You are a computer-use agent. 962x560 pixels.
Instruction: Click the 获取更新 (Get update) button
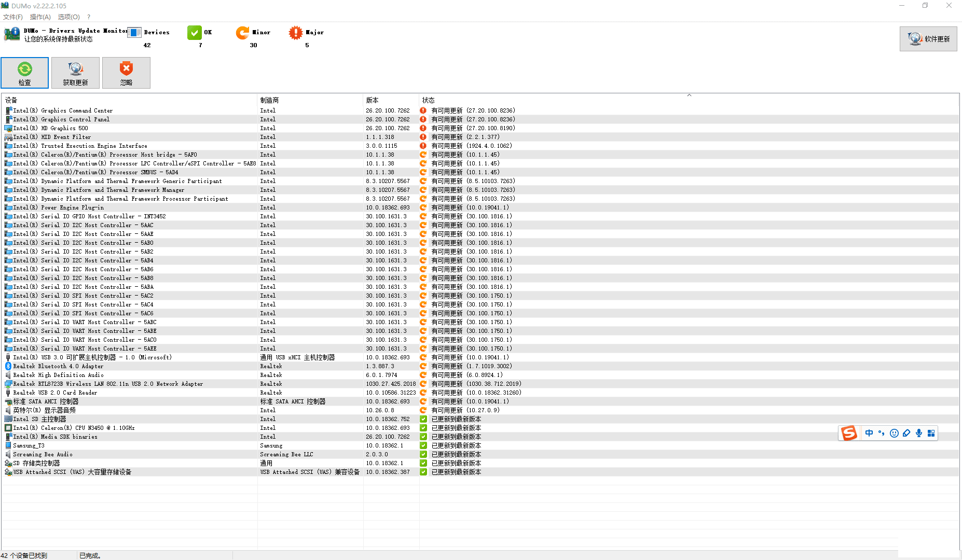click(75, 73)
